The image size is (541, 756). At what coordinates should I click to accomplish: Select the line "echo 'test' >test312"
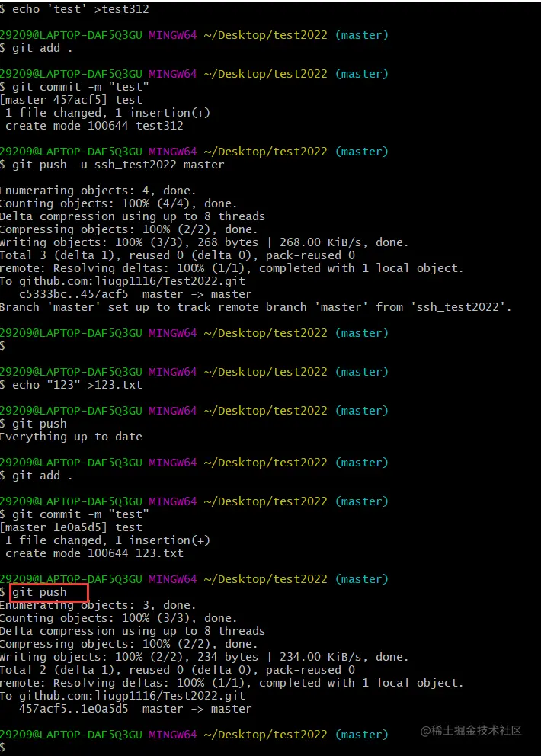[x=81, y=9]
